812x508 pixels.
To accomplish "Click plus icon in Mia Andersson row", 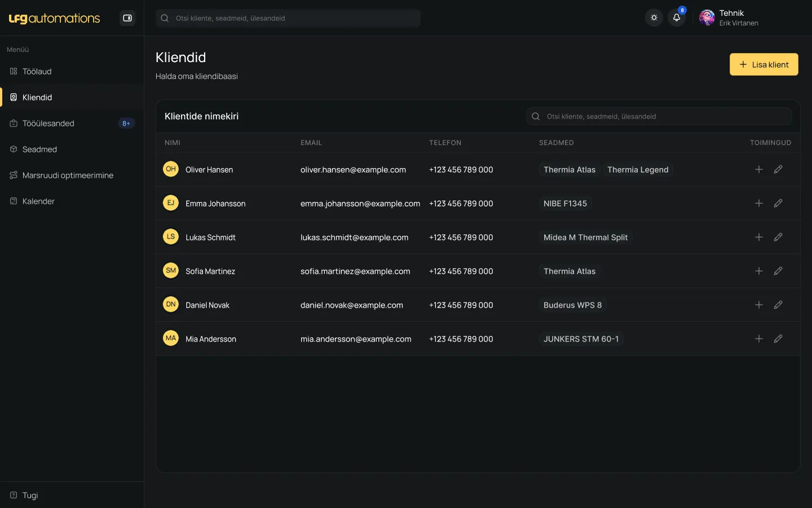I will (x=759, y=339).
